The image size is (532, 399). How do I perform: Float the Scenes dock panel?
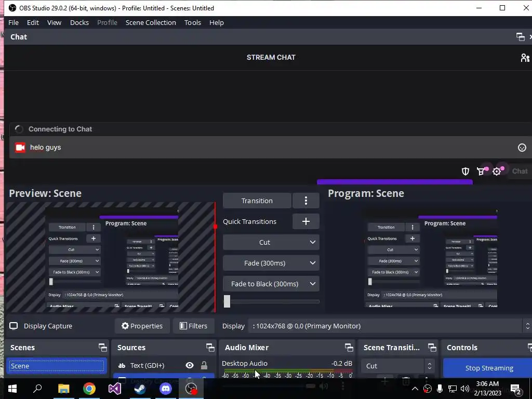(102, 348)
